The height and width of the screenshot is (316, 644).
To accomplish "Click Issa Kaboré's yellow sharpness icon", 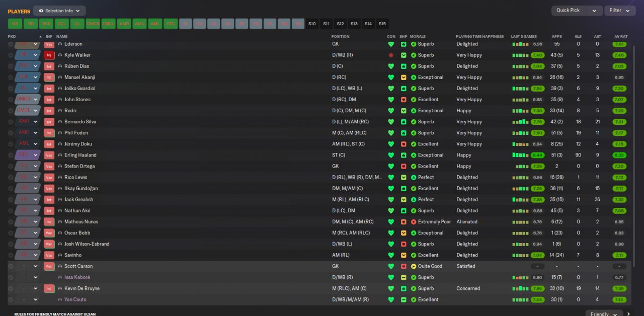I will [404, 277].
